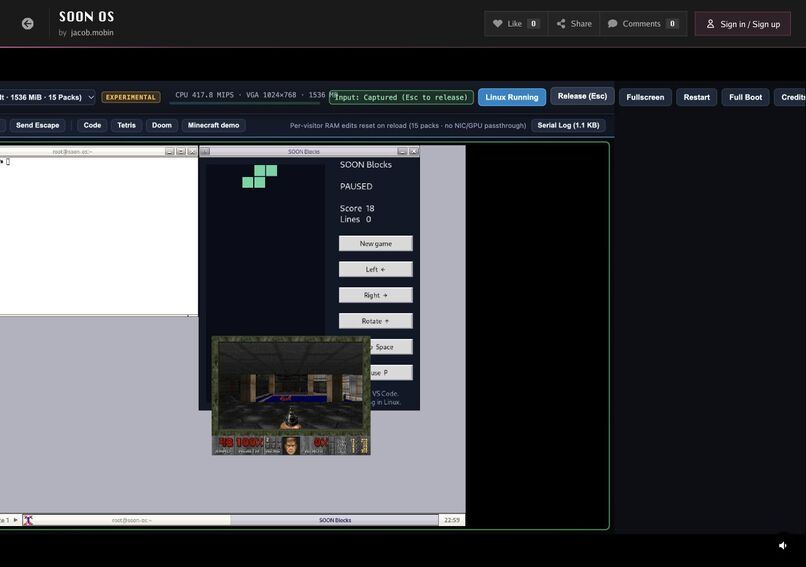Click the Per-visitor RAM edits notice text
Screen dimensions: 806x567
click(408, 125)
